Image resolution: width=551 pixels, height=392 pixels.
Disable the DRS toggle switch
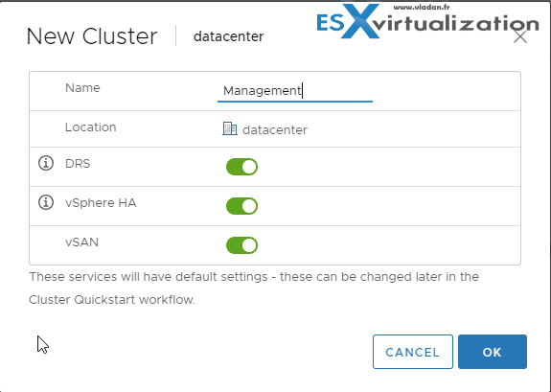click(241, 167)
